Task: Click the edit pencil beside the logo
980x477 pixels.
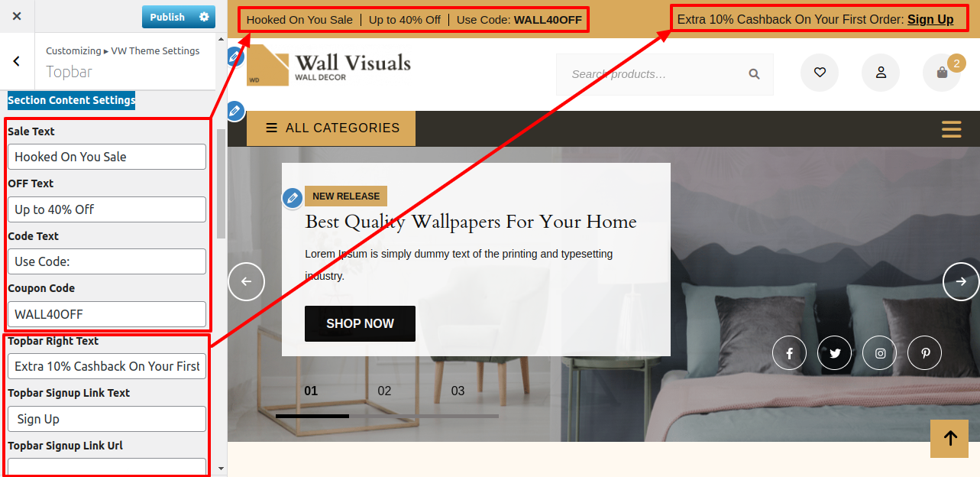Action: [x=235, y=56]
